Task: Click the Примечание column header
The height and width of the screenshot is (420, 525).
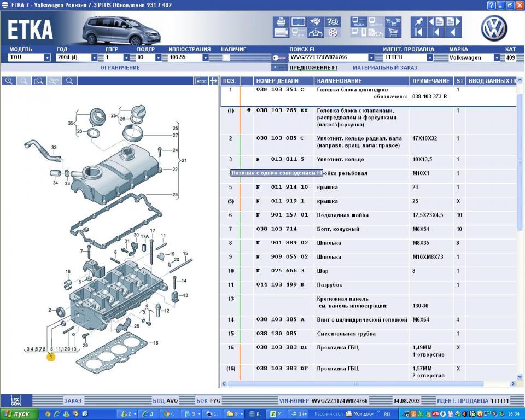Action: (x=431, y=81)
